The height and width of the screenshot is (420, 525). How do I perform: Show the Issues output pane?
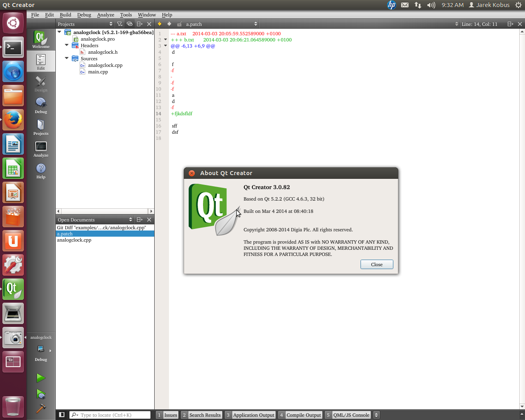point(167,415)
